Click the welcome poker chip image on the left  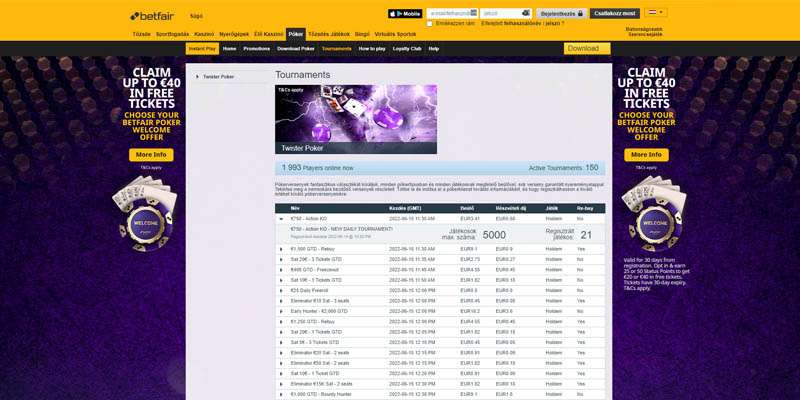pos(144,214)
